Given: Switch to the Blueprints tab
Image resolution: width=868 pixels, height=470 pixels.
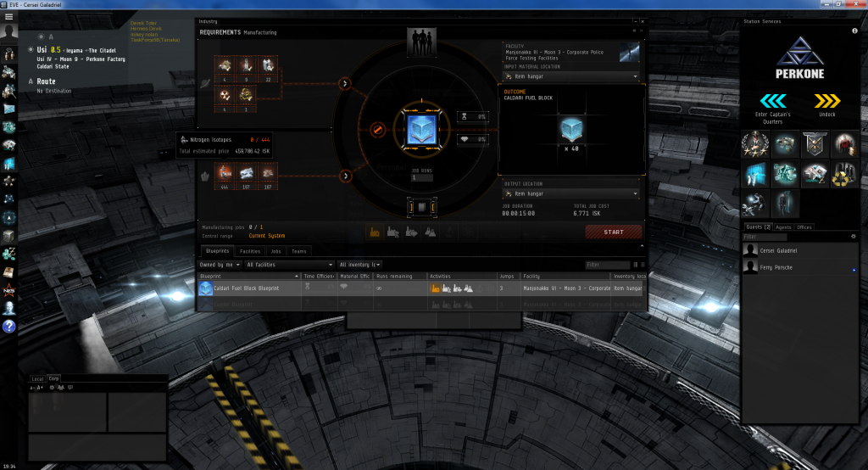Looking at the screenshot, I should [218, 251].
